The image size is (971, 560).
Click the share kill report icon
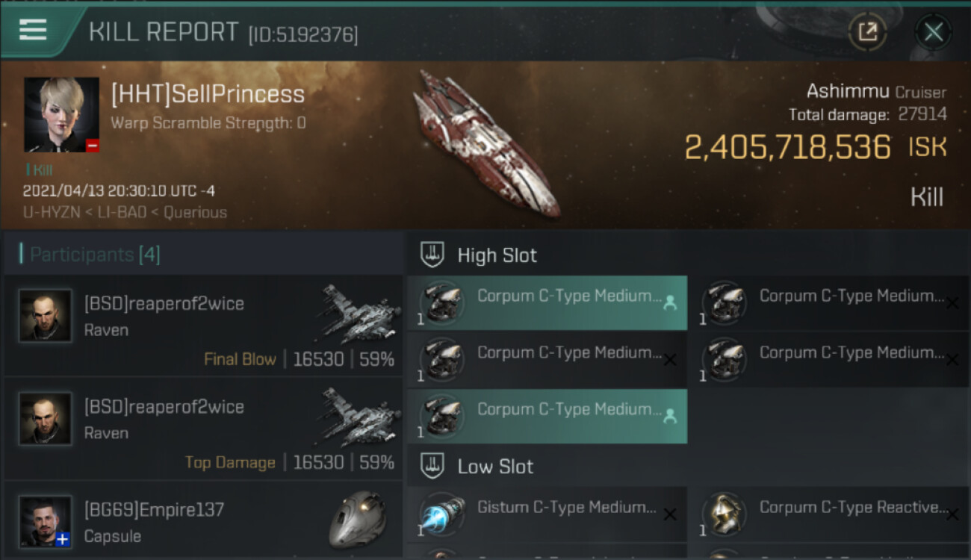point(867,31)
